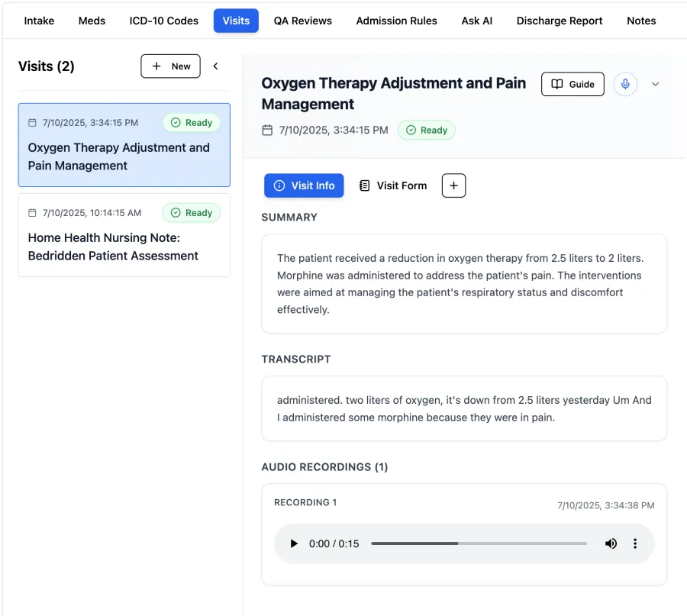Switch to the QA Reviews tab

tap(302, 21)
